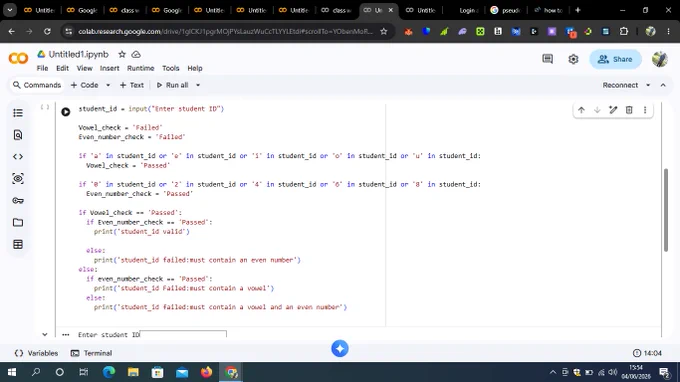Screen dimensions: 680x382
Task: Reload the browser page
Action: 47,31
